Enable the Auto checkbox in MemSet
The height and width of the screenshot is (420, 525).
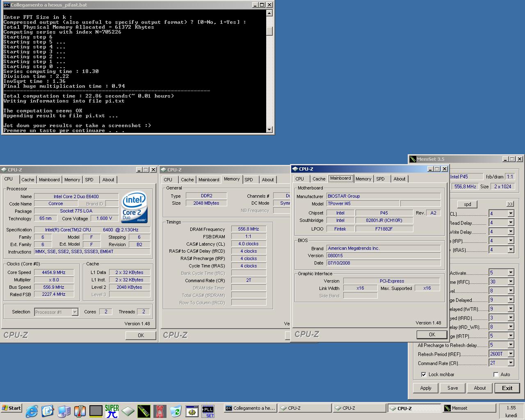tap(496, 374)
